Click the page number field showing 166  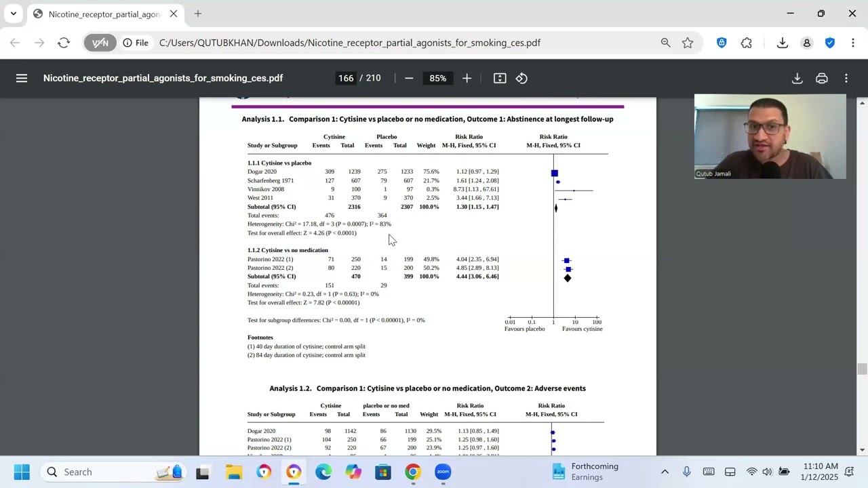(x=346, y=78)
